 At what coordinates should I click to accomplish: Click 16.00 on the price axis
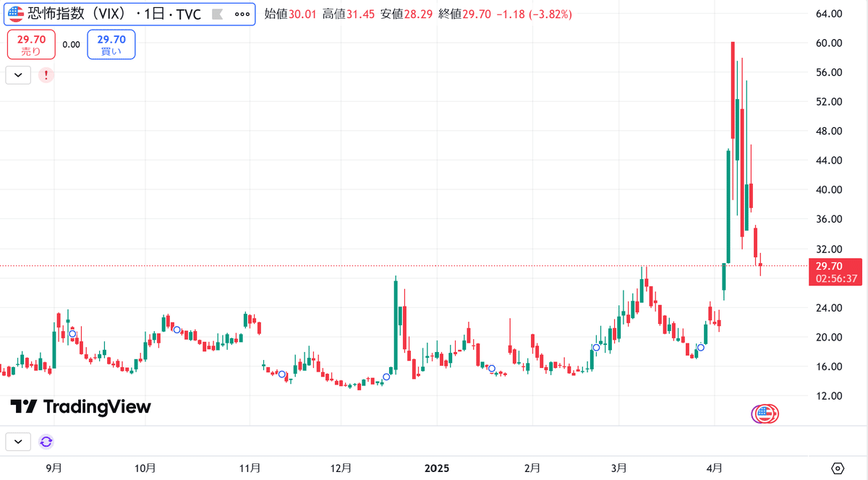click(x=827, y=367)
